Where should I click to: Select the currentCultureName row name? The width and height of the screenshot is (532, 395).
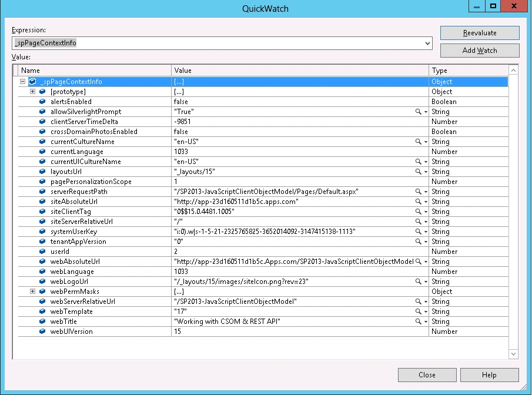click(x=82, y=142)
